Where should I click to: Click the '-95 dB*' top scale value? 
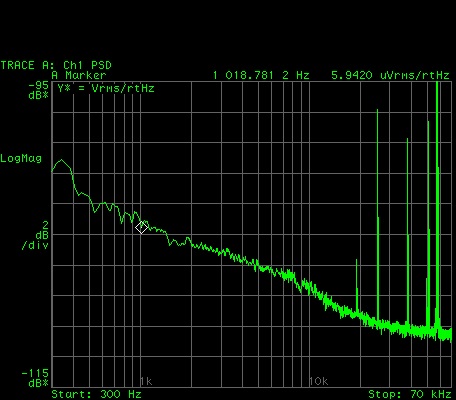click(x=39, y=90)
